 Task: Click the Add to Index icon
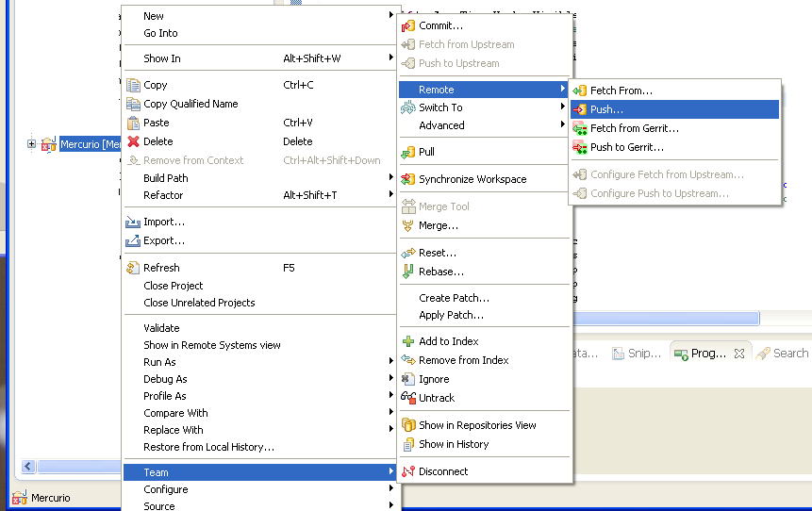coord(408,341)
